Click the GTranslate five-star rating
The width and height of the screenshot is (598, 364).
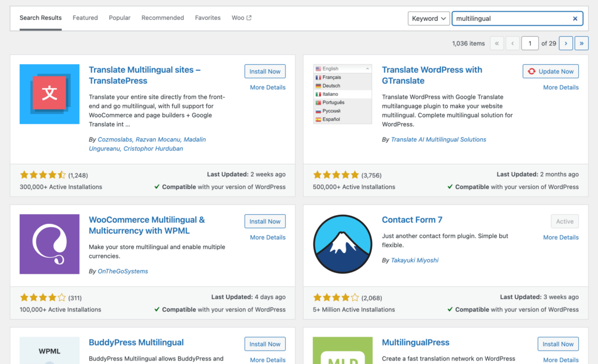pyautogui.click(x=336, y=175)
